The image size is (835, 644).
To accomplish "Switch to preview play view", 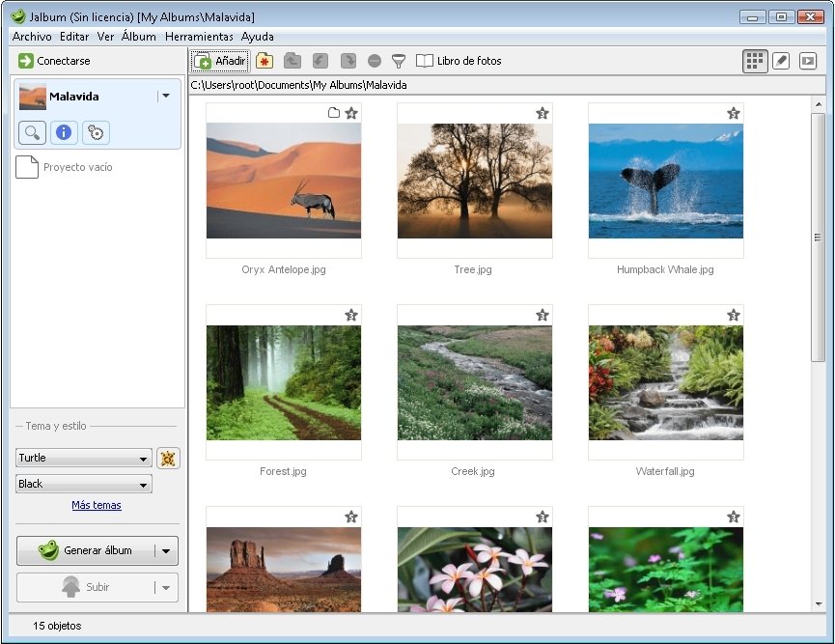I will [808, 61].
